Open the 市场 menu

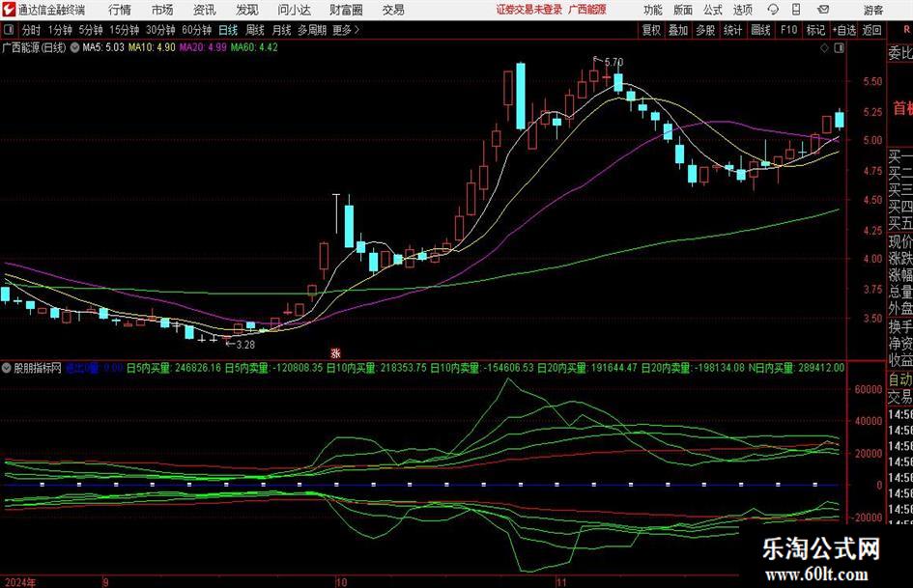[162, 10]
